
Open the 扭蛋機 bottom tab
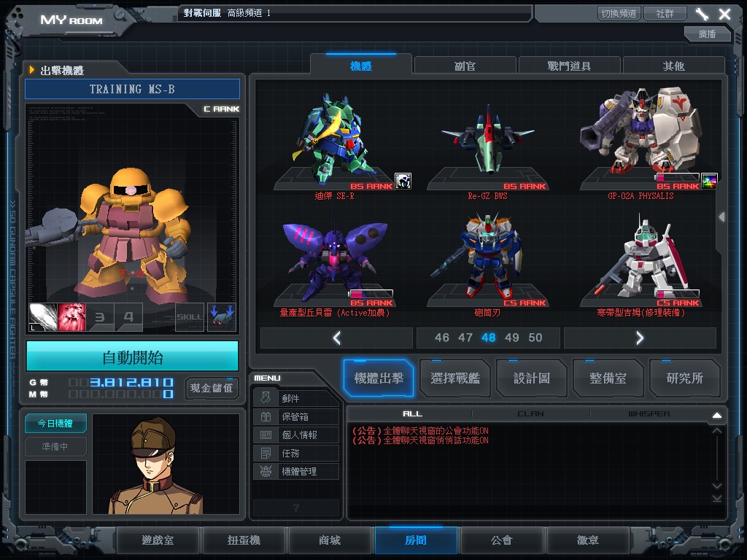pos(244,540)
